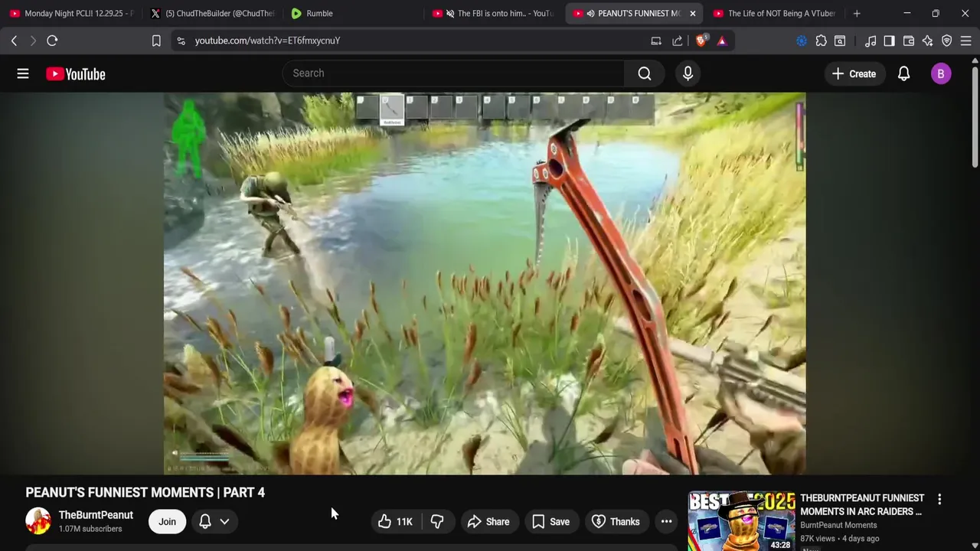Reload the current page
Image resolution: width=980 pixels, height=551 pixels.
pyautogui.click(x=52, y=41)
